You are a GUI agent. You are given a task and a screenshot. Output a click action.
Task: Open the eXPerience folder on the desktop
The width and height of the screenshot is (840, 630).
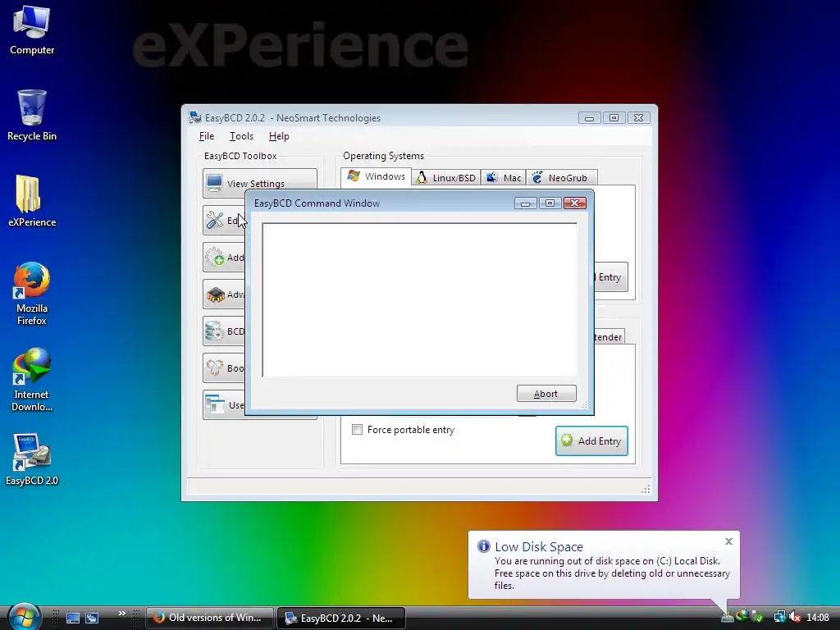(32, 201)
